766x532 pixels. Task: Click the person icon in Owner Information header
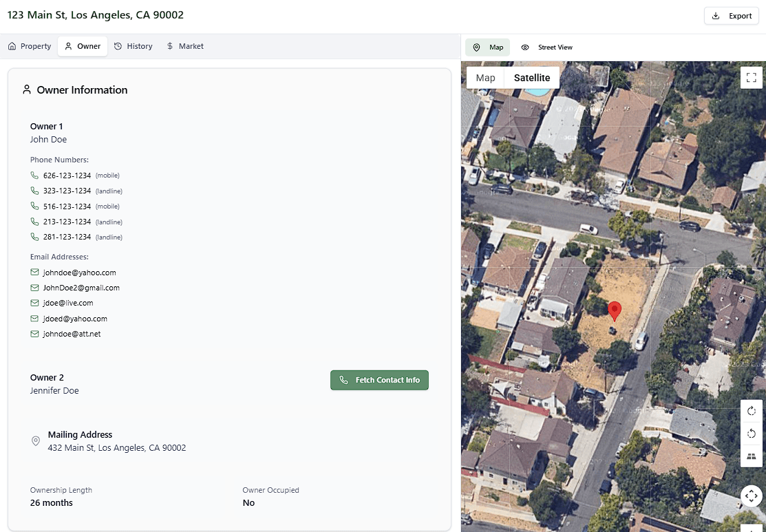point(26,89)
